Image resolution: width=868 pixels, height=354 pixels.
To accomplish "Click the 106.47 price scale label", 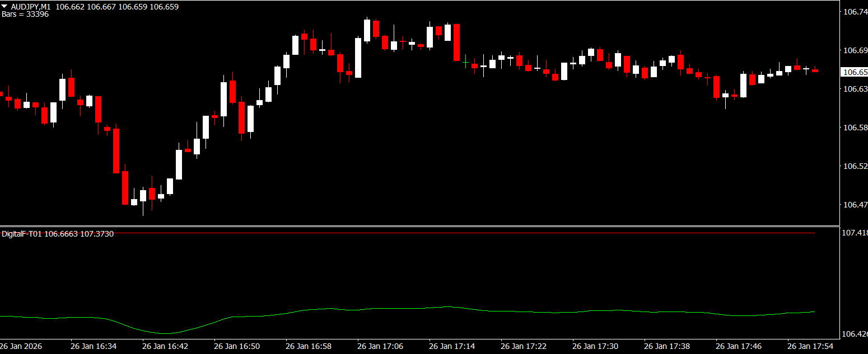I will pos(854,205).
